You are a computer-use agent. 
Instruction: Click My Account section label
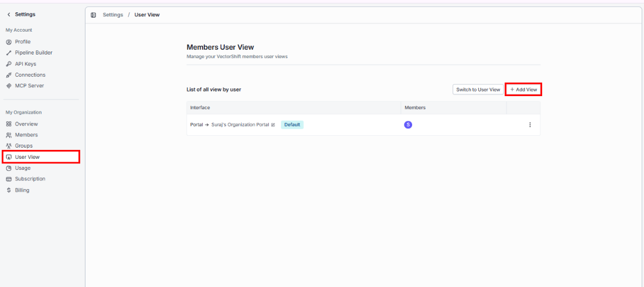19,30
